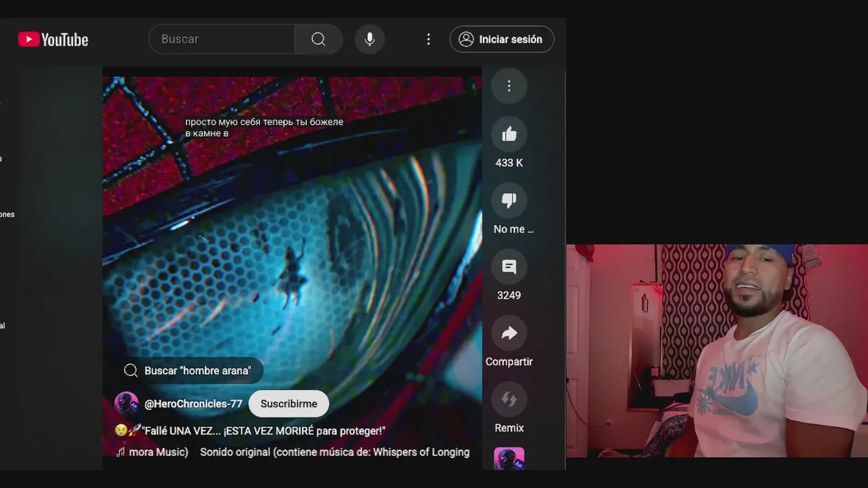Click the music note icon

(x=121, y=452)
